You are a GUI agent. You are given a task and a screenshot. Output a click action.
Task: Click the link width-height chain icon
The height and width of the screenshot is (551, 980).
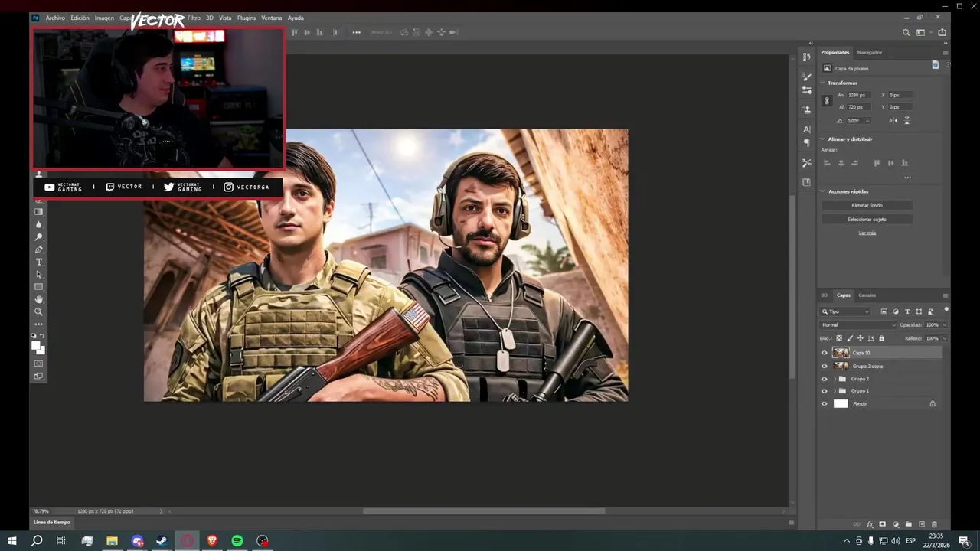point(827,101)
